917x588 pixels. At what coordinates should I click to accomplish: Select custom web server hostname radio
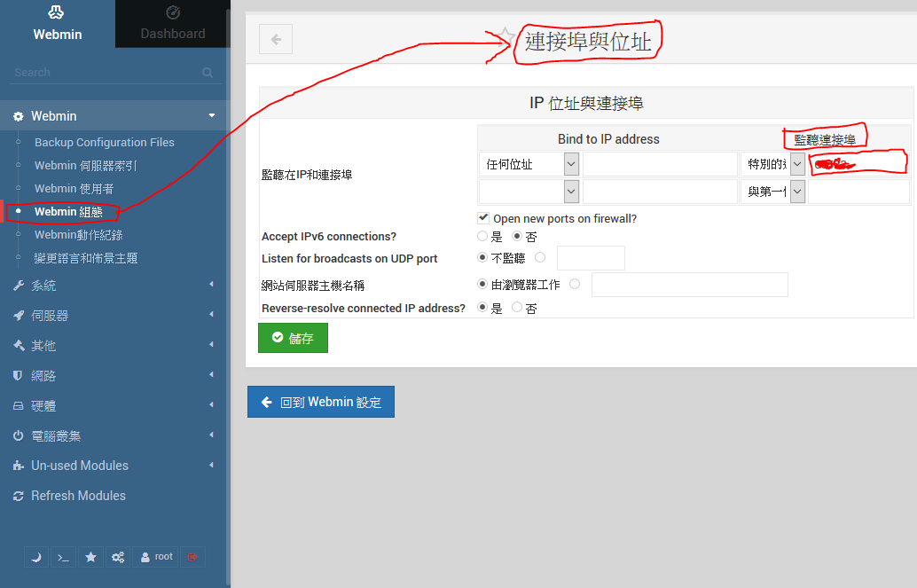575,284
